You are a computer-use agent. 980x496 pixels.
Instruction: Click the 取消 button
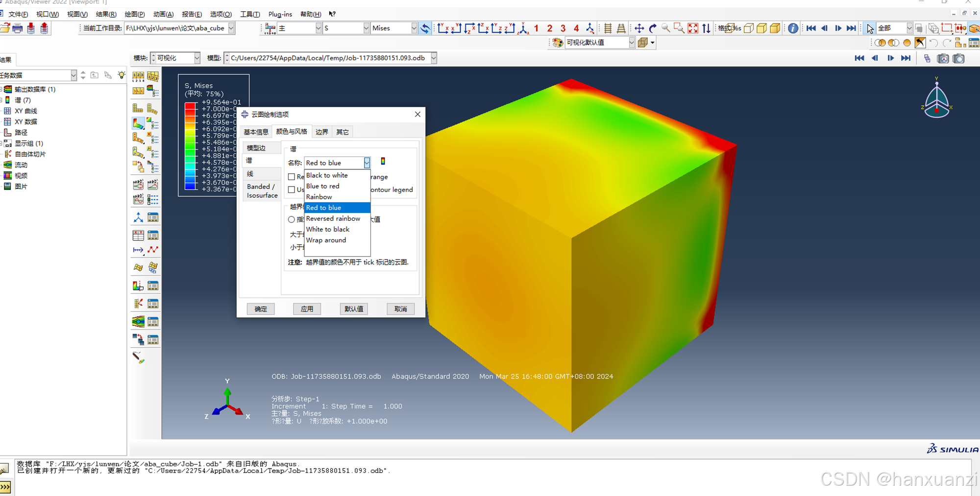(401, 309)
